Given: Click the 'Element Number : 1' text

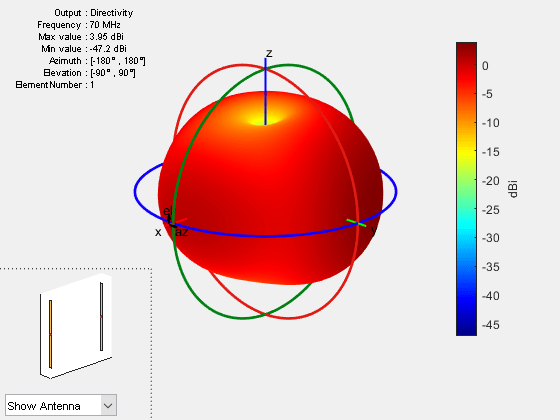Looking at the screenshot, I should [x=55, y=85].
